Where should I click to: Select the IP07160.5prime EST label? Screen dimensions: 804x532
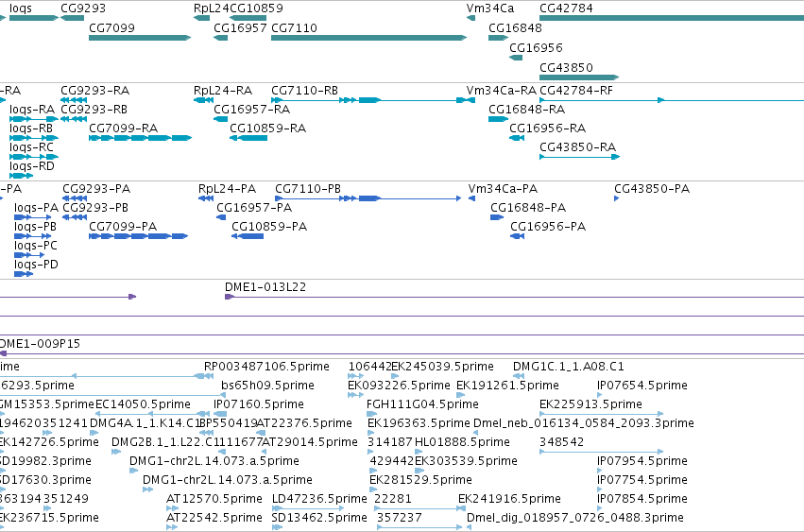coord(259,404)
